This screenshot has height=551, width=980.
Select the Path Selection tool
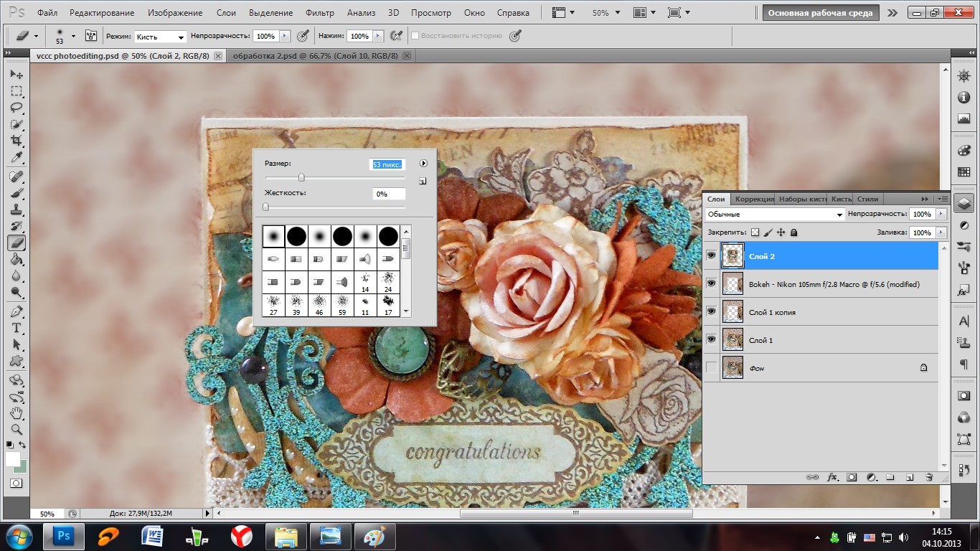(17, 344)
